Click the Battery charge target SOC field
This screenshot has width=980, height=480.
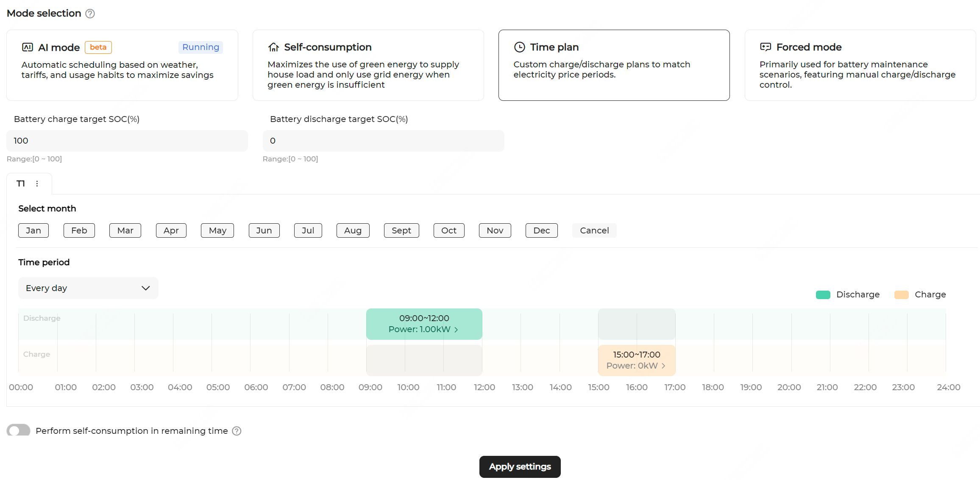pyautogui.click(x=127, y=141)
